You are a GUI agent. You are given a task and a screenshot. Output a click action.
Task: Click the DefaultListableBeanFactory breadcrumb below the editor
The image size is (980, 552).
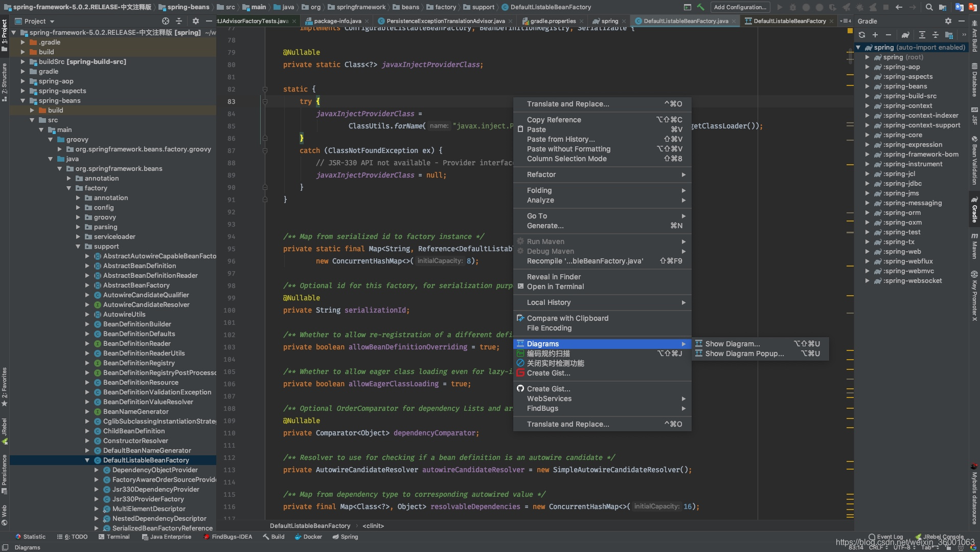coord(310,525)
